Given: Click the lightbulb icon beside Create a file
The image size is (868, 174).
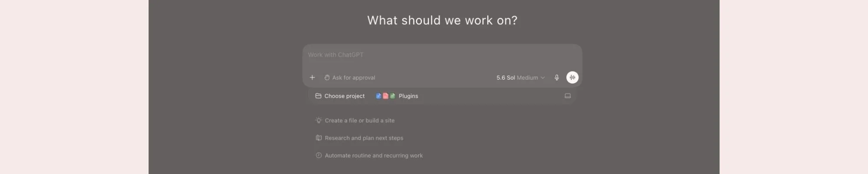Looking at the screenshot, I should (x=319, y=120).
